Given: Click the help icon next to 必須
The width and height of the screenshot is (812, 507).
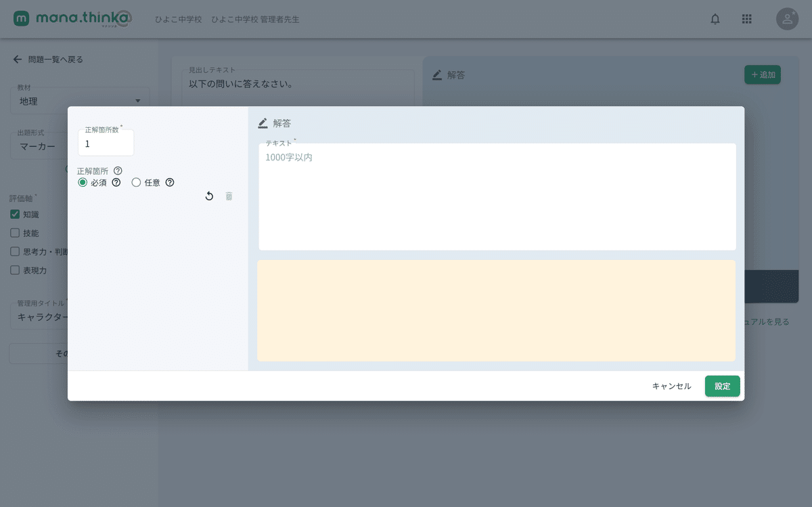Looking at the screenshot, I should coord(116,182).
